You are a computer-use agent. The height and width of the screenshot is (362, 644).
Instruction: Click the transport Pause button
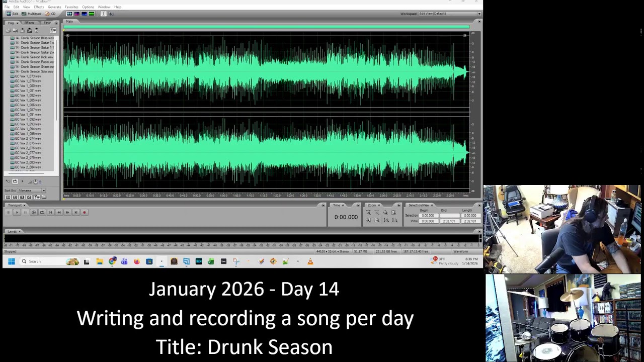click(x=25, y=212)
